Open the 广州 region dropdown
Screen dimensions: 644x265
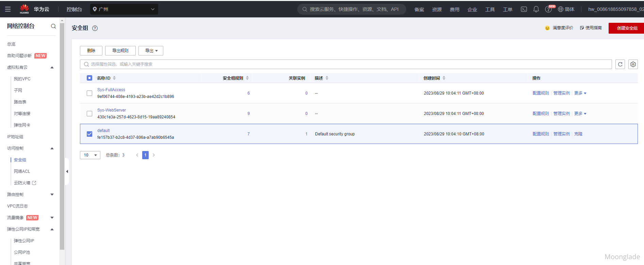124,9
